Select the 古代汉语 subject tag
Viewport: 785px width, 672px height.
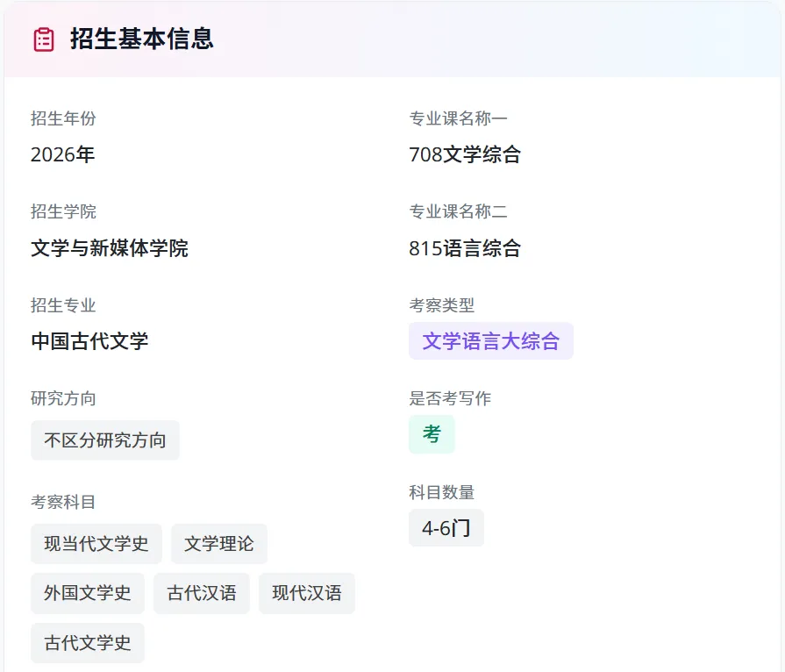point(202,593)
